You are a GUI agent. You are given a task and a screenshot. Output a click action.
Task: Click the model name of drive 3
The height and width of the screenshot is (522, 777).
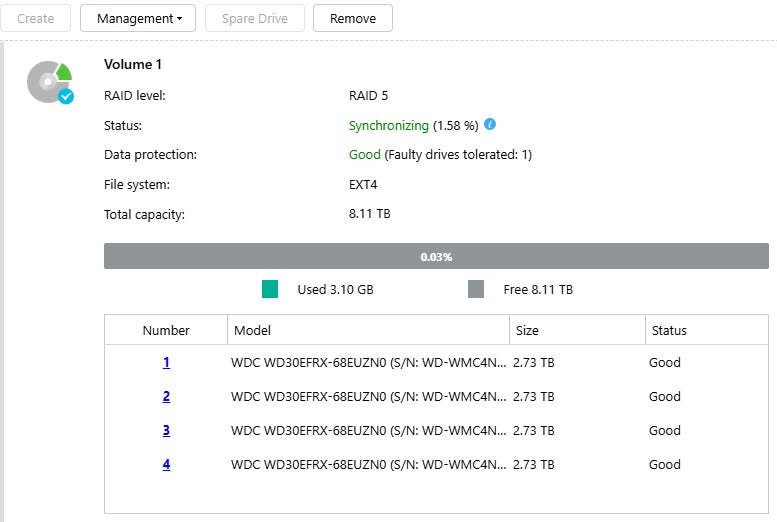368,430
